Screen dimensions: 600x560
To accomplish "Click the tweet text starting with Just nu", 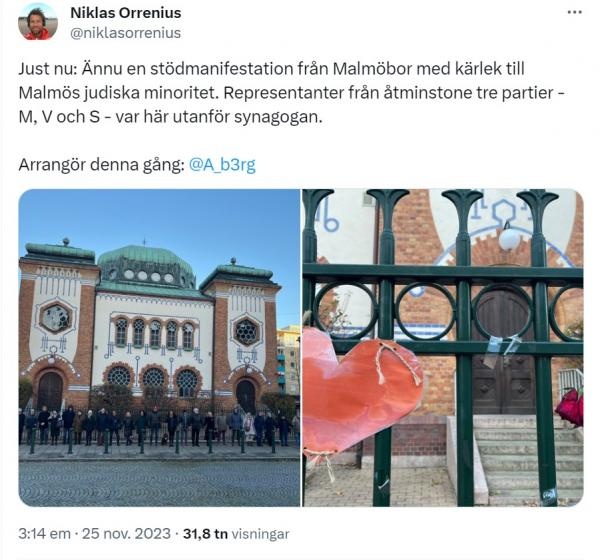I will point(292,93).
